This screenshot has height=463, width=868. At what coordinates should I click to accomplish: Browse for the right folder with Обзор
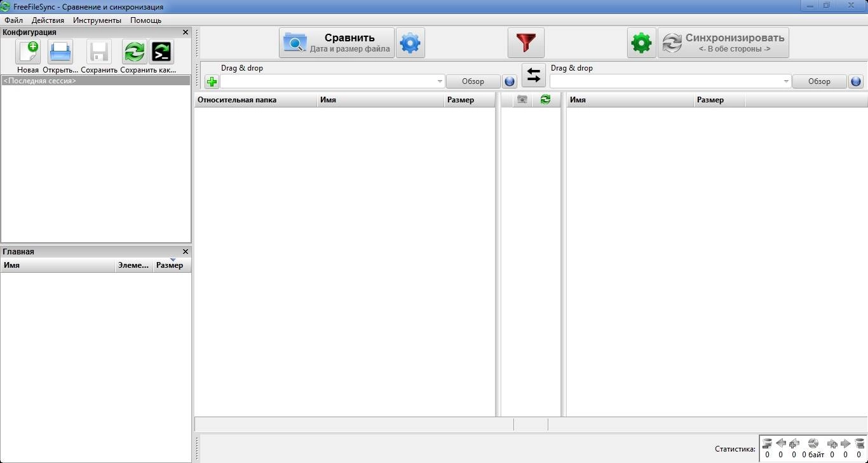[819, 81]
